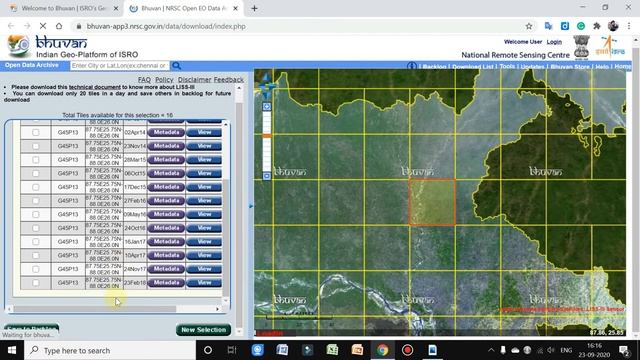The image size is (640, 360).
Task: Open the Bhuvan Store menu item
Action: coord(570,67)
